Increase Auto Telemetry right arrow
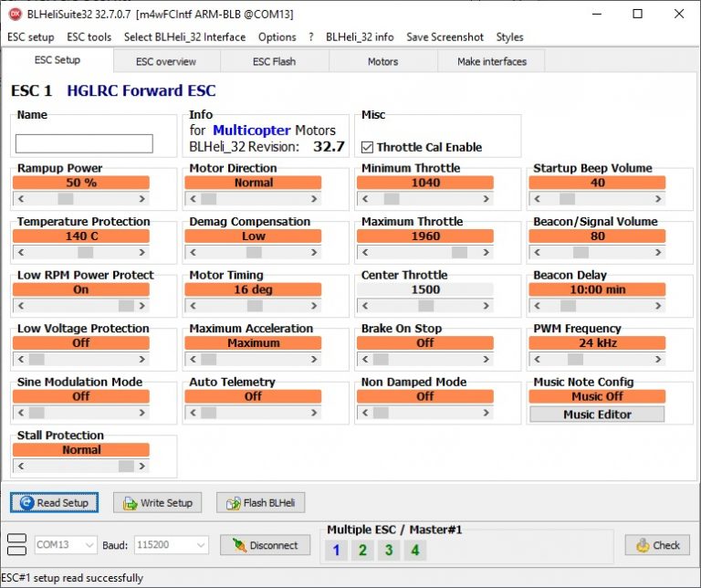The image size is (701, 588). coord(314,413)
